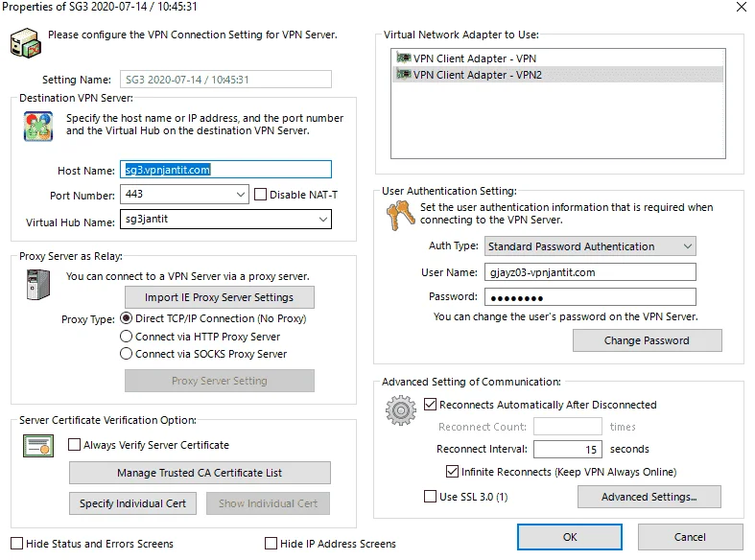755x560 pixels.
Task: Click the adapter icon beside VPN Client Adapter - VPN
Action: [404, 58]
